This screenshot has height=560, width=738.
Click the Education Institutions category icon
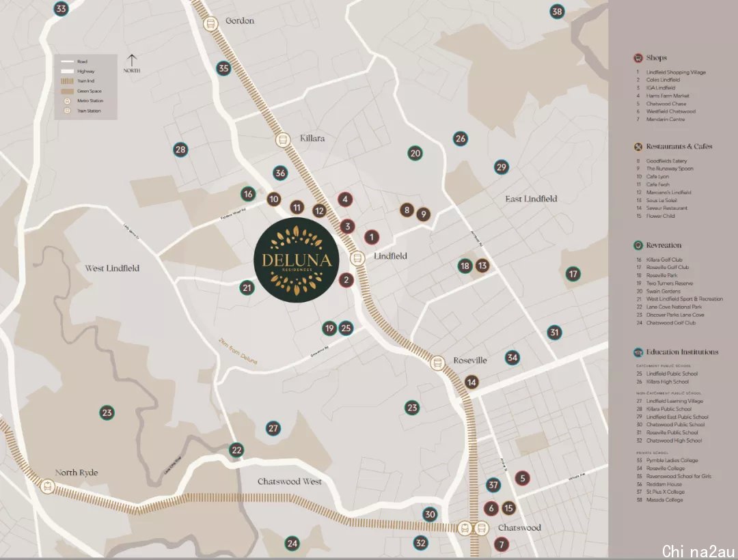(638, 352)
